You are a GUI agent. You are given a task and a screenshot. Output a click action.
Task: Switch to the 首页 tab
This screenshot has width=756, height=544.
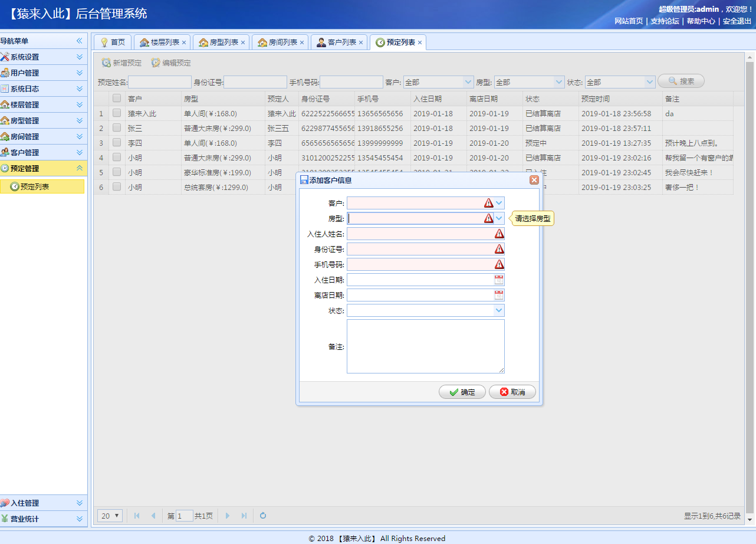point(113,42)
